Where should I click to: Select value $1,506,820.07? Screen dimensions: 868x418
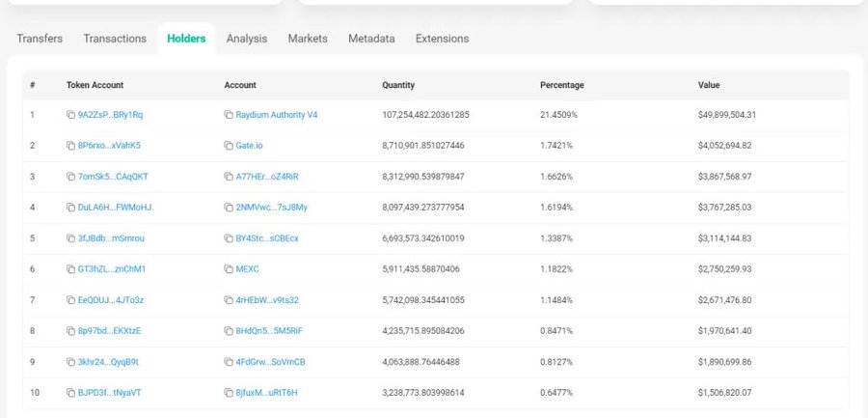tap(724, 393)
